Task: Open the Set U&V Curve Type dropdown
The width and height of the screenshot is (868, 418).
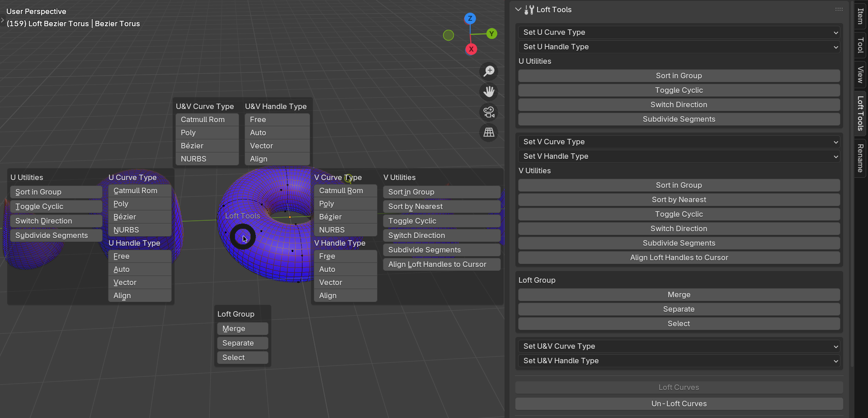Action: pos(679,346)
